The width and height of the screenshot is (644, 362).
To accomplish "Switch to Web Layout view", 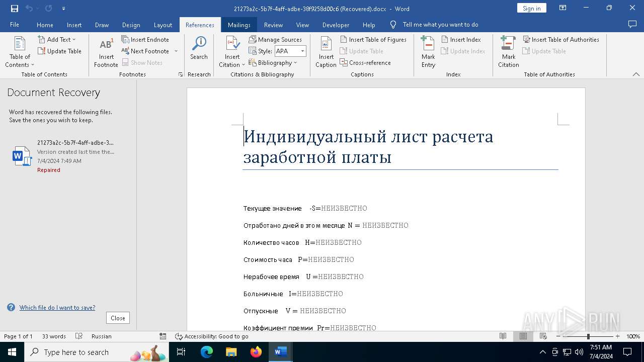I will (x=543, y=336).
